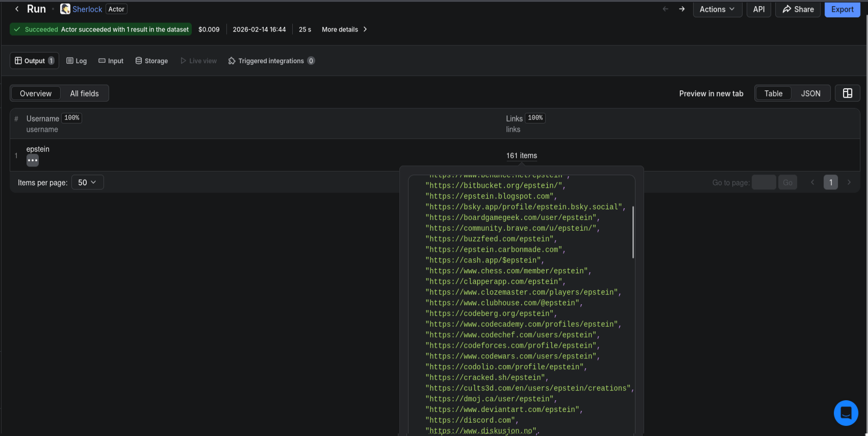Go to next run arrow
The height and width of the screenshot is (436, 868).
(x=682, y=9)
